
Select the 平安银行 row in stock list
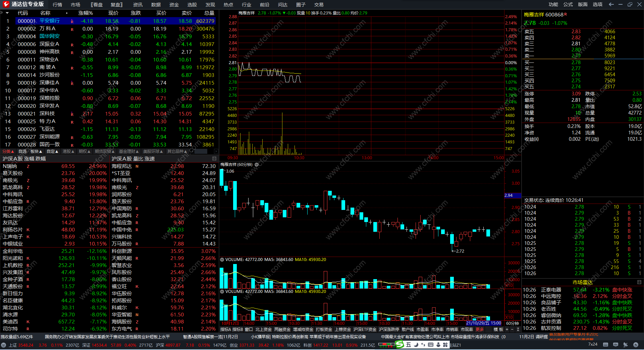pos(109,21)
